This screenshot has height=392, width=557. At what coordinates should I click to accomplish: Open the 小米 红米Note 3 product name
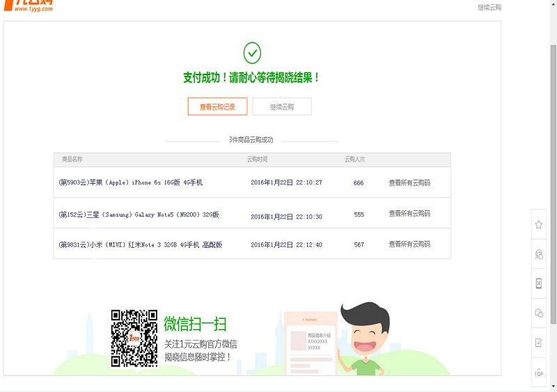pos(141,244)
